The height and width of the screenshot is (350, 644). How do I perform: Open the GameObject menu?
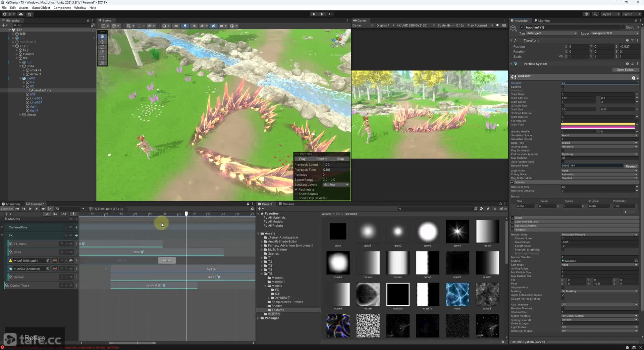pyautogui.click(x=41, y=8)
